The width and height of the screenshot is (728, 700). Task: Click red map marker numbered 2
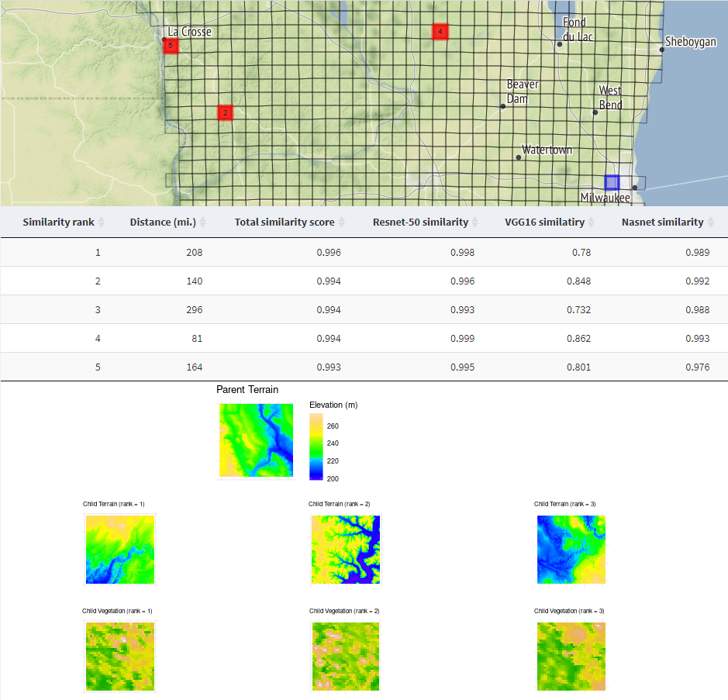[x=225, y=112]
